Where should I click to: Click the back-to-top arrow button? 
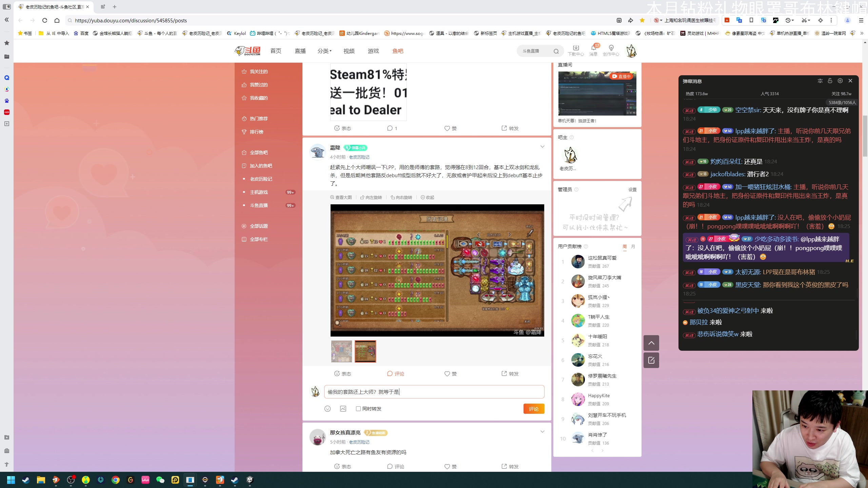click(651, 343)
